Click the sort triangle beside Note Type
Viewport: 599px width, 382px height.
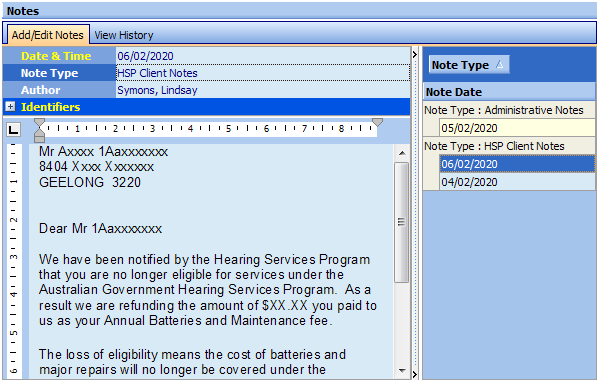[x=499, y=65]
